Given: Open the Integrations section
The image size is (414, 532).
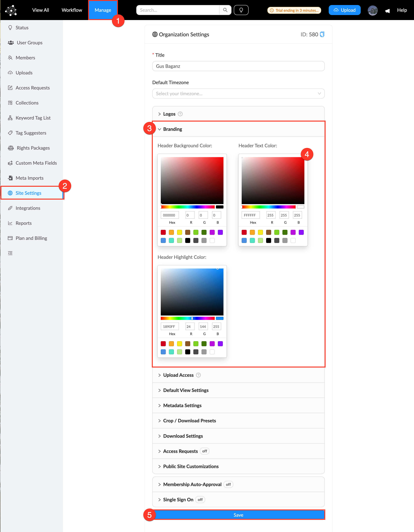Looking at the screenshot, I should click(x=28, y=208).
